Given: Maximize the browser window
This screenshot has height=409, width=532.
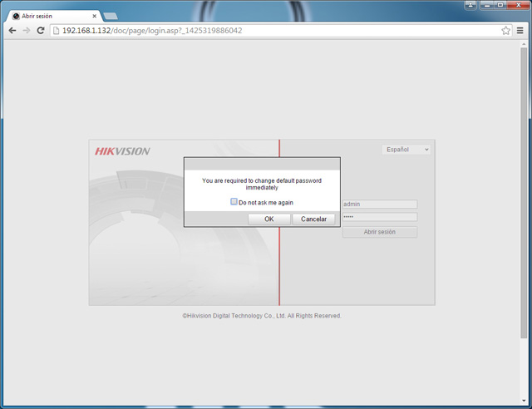Looking at the screenshot, I should coord(500,5).
